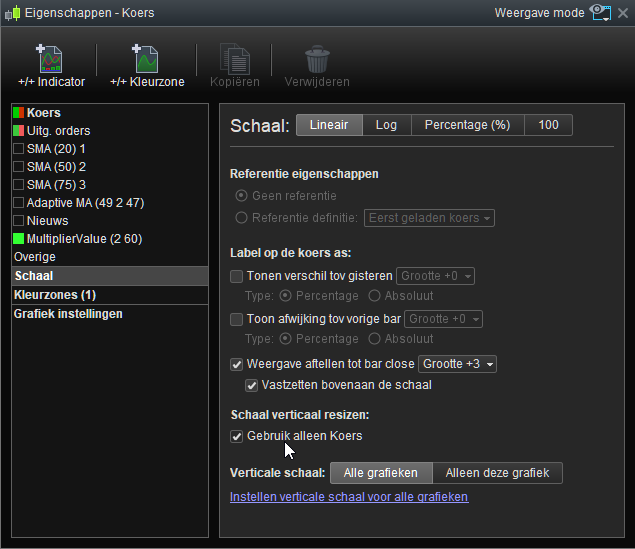Screen dimensions: 635x549
Task: Toggle the Weergave mode eye icon
Action: [x=600, y=13]
